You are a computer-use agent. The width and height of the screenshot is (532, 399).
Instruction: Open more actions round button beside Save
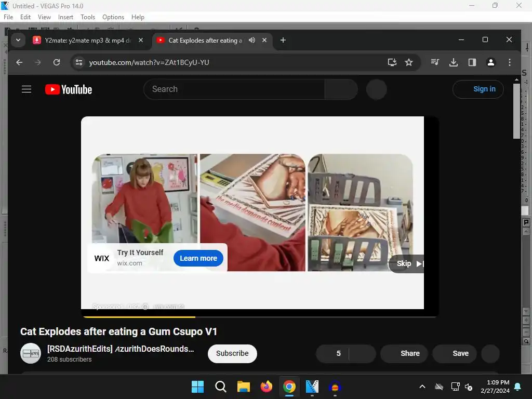pos(490,353)
